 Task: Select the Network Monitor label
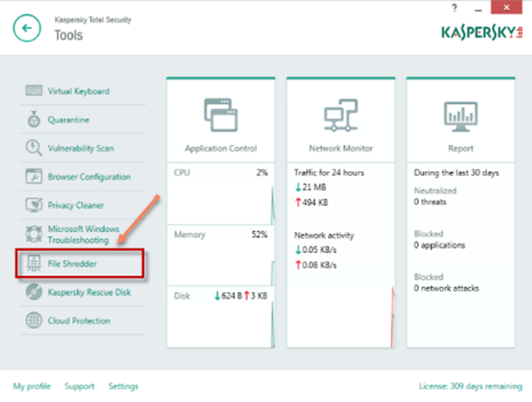point(340,148)
